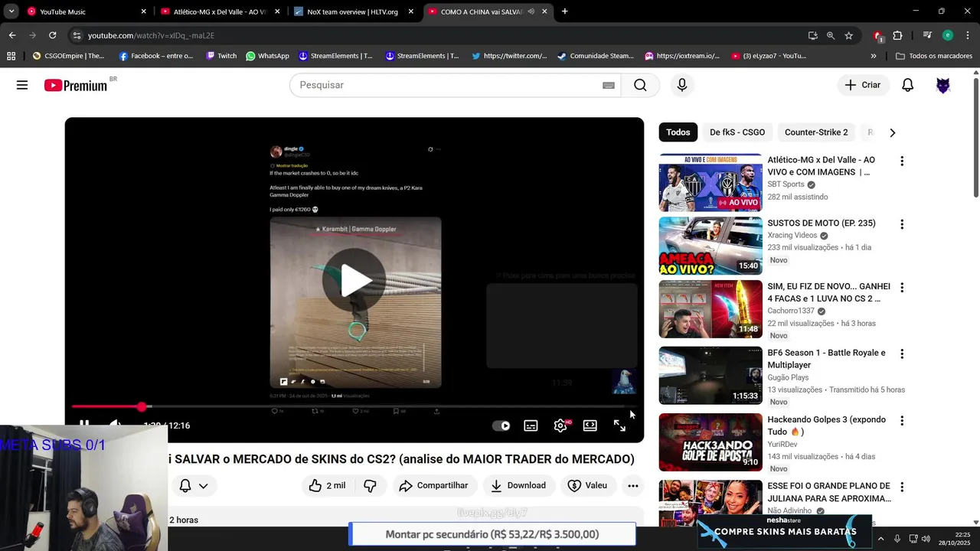This screenshot has width=980, height=551.
Task: Open Chrome extensions puzzle icon
Action: 897,35
